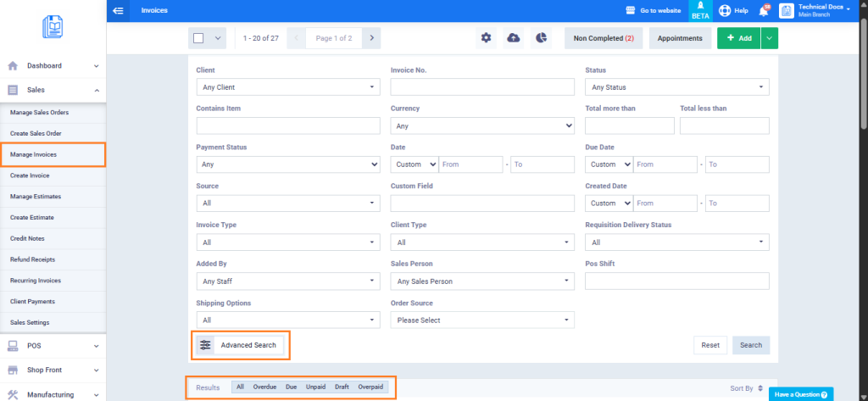The height and width of the screenshot is (401, 868).
Task: Open Help lifebuoy icon
Action: coord(725,10)
